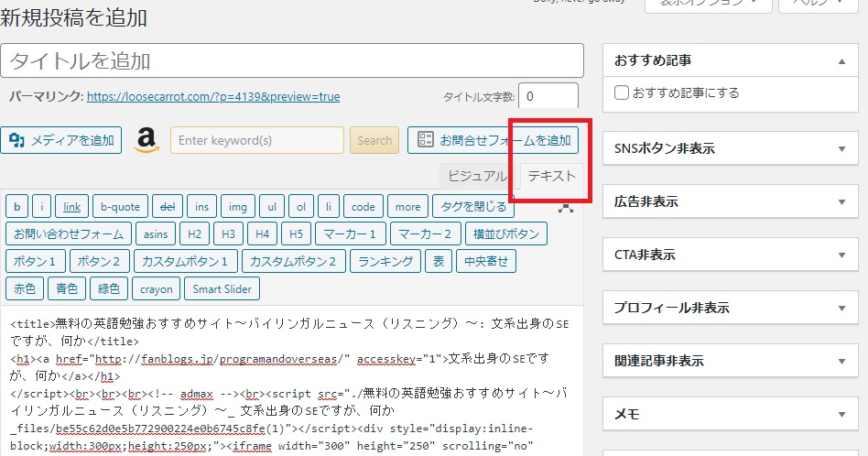The image size is (868, 456).
Task: Click the メディアを追加 button
Action: coord(61,140)
